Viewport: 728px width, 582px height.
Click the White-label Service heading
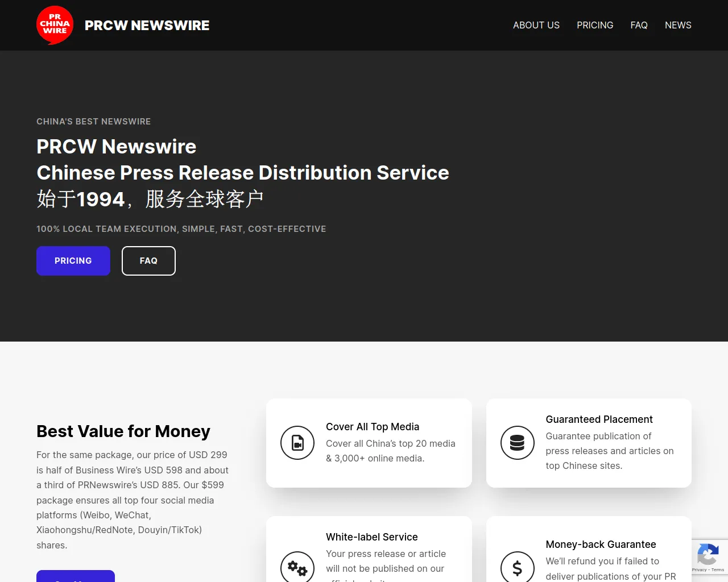(x=372, y=537)
